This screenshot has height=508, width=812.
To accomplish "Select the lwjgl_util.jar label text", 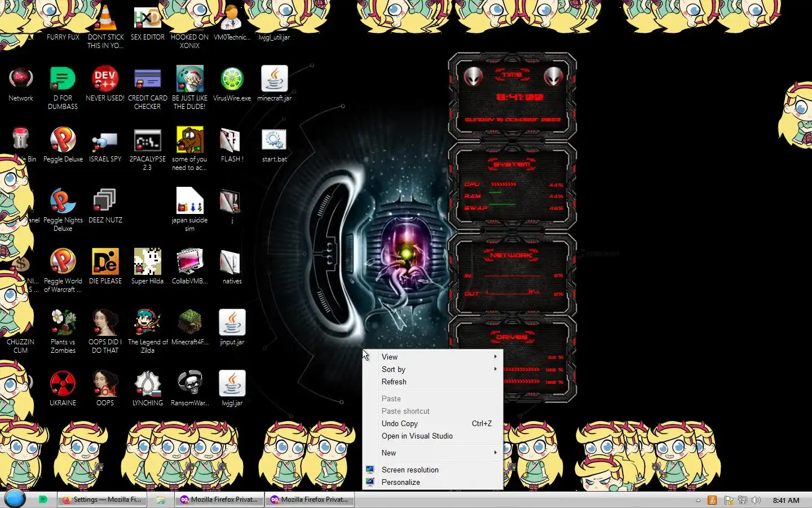I will pyautogui.click(x=274, y=37).
